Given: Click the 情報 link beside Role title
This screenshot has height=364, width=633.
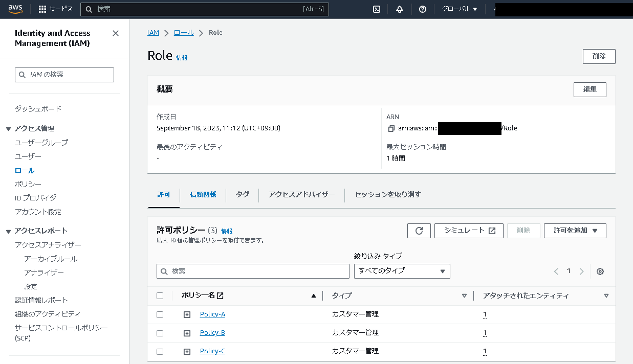Looking at the screenshot, I should 182,58.
